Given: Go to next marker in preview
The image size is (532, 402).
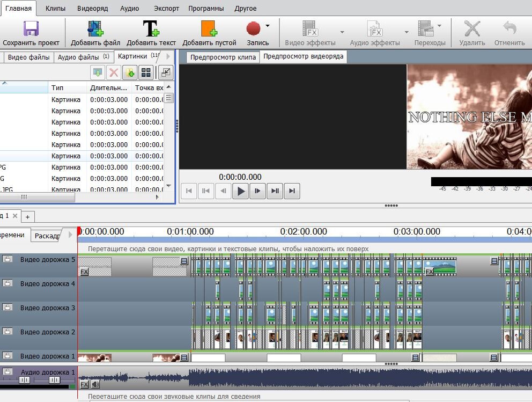Looking at the screenshot, I should (275, 191).
